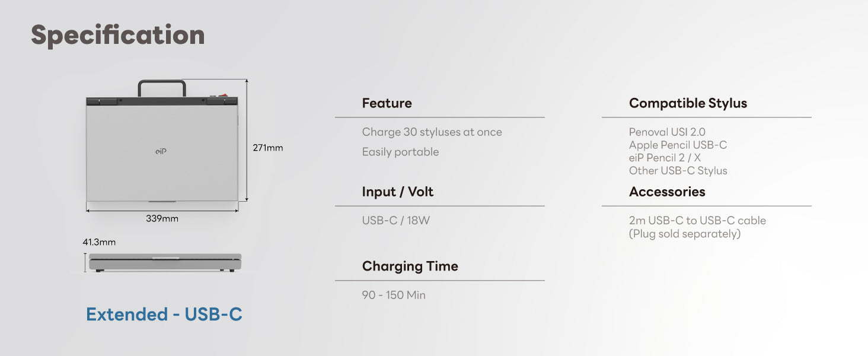Viewport: 868px width, 356px height.
Task: Click the 271mm height dimension label
Action: (x=268, y=148)
